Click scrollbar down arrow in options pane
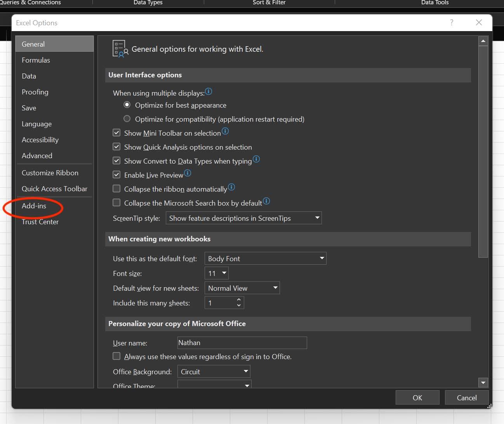This screenshot has height=424, width=504. (x=483, y=383)
